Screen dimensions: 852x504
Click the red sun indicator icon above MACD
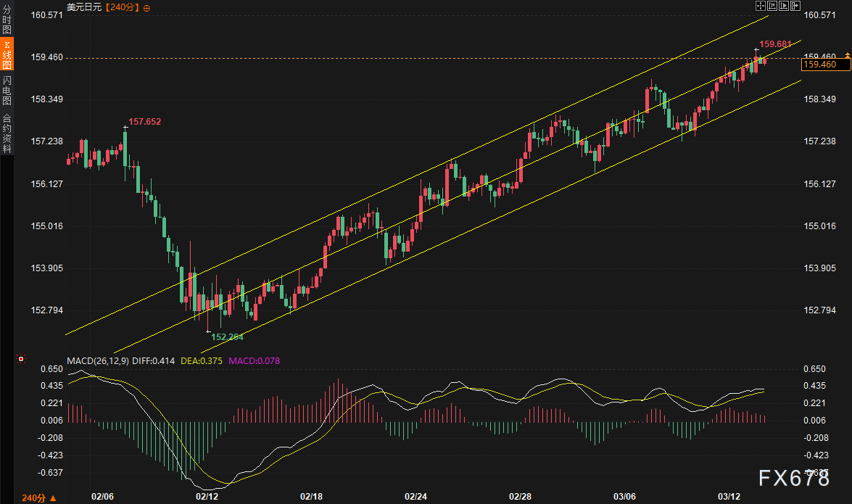tap(21, 358)
